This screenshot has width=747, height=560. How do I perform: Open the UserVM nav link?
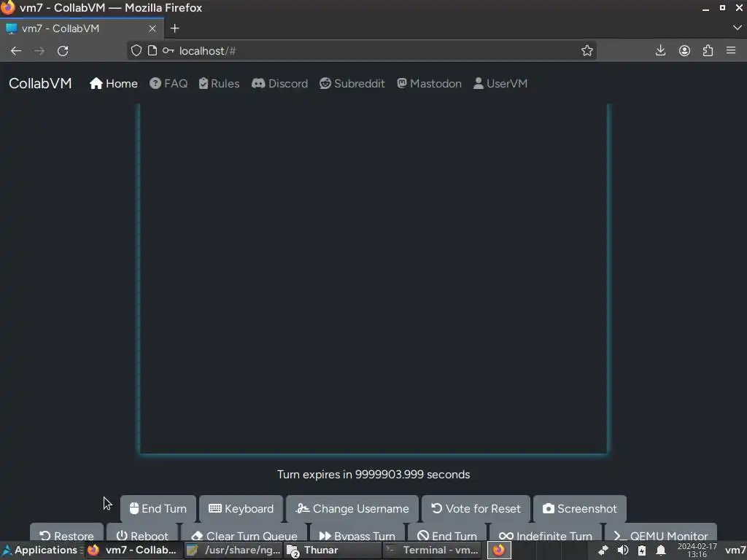coord(500,84)
